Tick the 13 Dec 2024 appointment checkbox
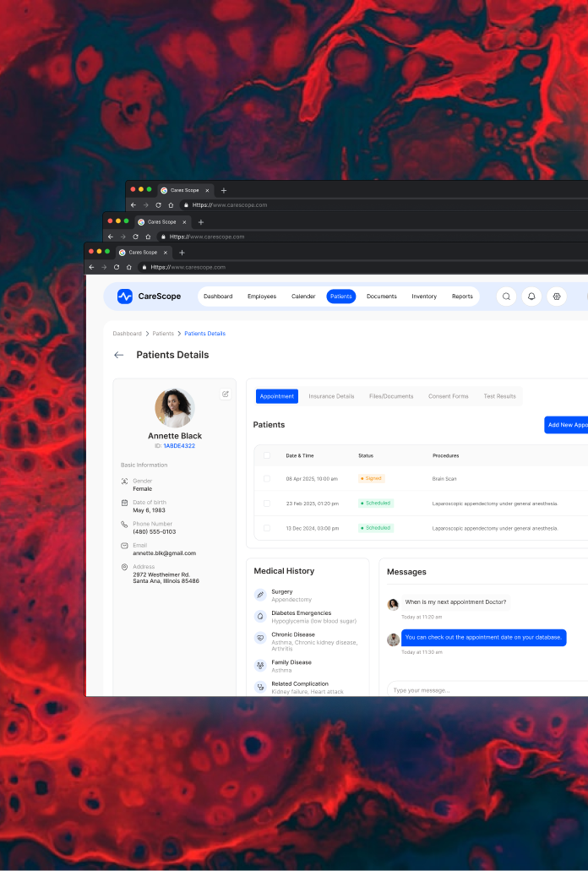This screenshot has height=871, width=588. (267, 528)
